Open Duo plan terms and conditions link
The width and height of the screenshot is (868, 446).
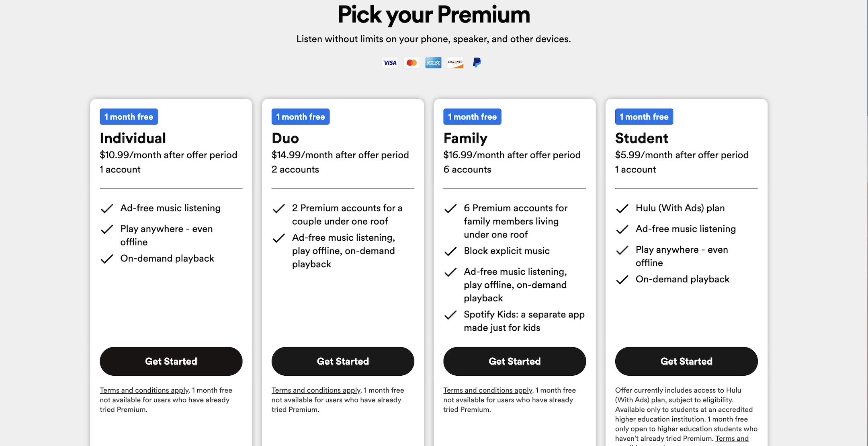click(x=316, y=390)
